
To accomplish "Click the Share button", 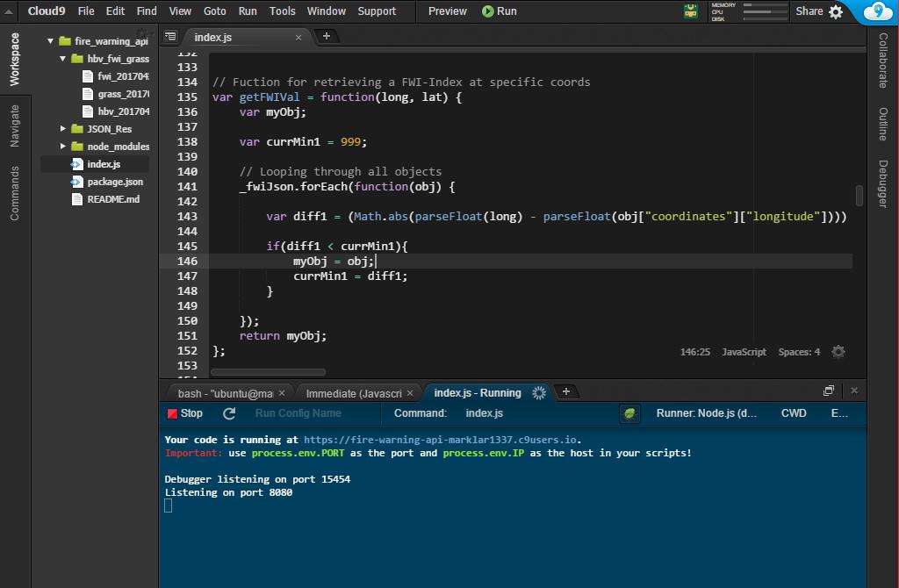I will tap(809, 11).
